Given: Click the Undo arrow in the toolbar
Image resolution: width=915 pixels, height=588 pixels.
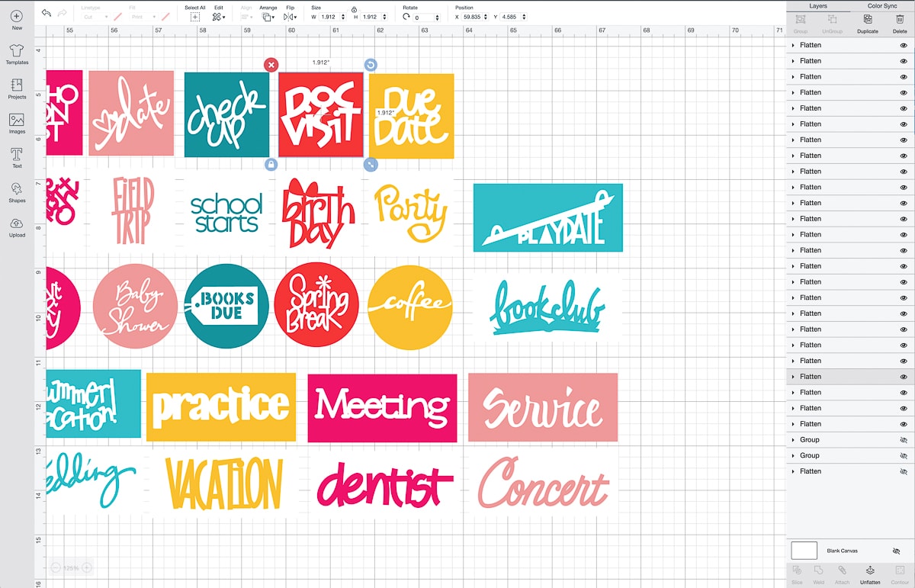Looking at the screenshot, I should coord(47,13).
